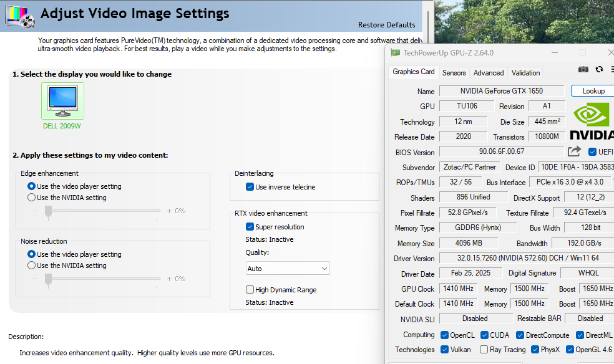This screenshot has width=614, height=364.
Task: Refresh GPU-Z using the refresh icon
Action: coord(599,69)
